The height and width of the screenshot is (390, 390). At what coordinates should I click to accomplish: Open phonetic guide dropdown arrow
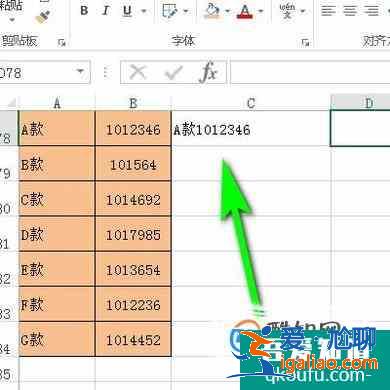point(303,11)
